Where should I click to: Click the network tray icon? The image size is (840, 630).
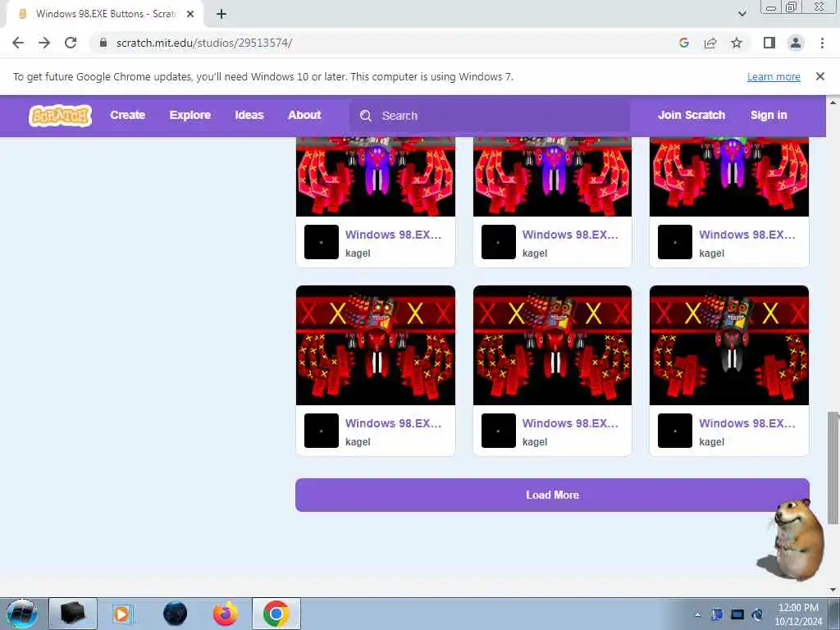[x=737, y=615]
